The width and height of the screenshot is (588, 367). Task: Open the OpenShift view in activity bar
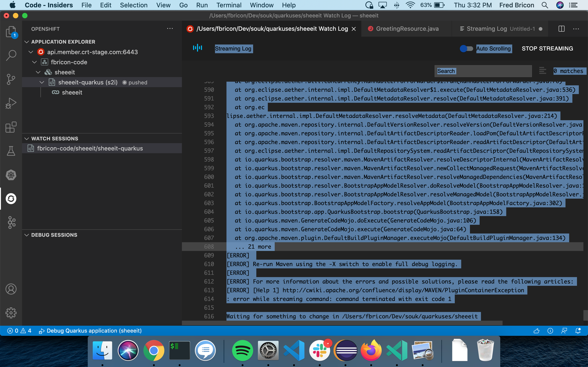pos(11,199)
